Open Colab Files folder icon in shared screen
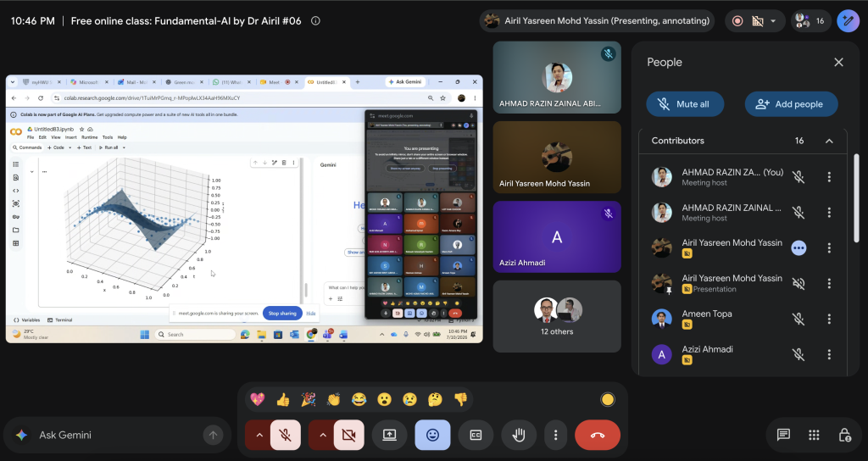Image resolution: width=868 pixels, height=461 pixels. point(15,230)
